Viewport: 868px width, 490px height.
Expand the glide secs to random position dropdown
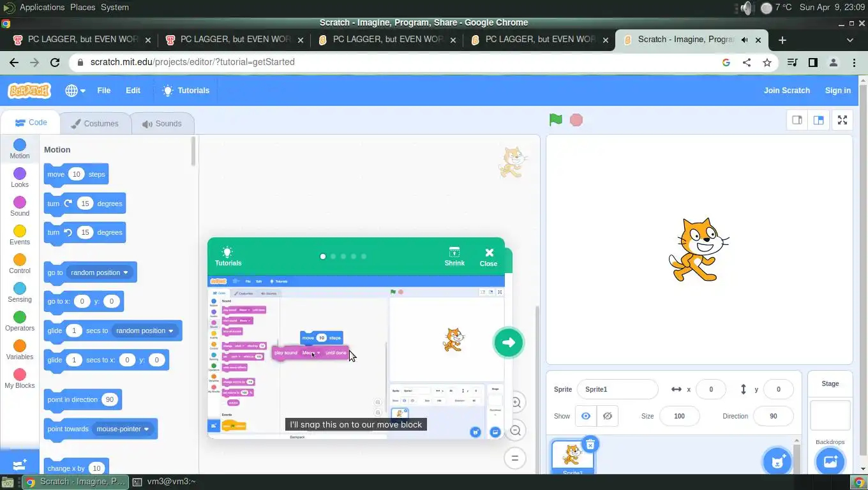coord(145,330)
